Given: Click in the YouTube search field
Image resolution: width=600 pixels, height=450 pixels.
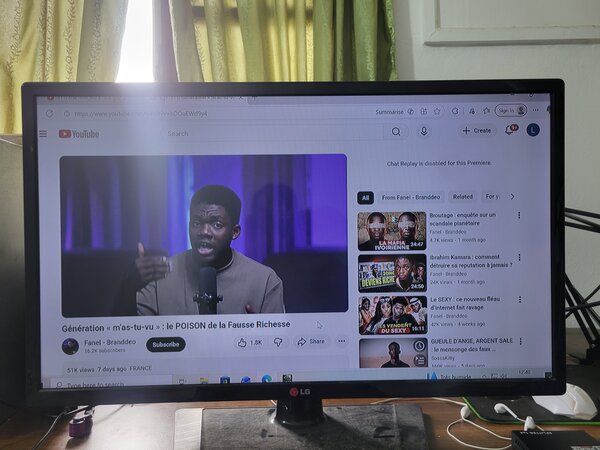Looking at the screenshot, I should pyautogui.click(x=270, y=133).
